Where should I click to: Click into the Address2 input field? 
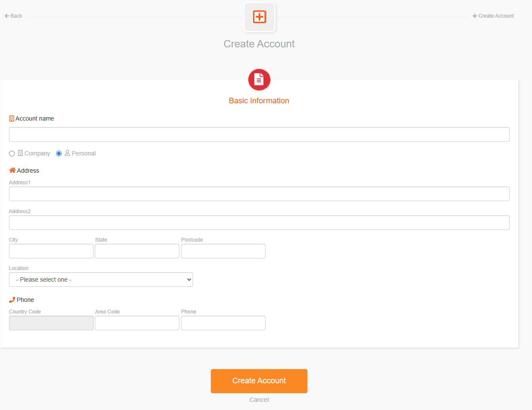(259, 223)
